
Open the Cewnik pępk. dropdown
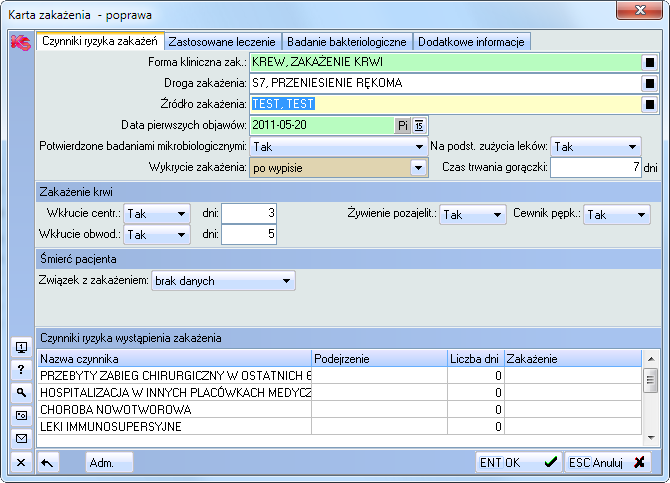pyautogui.click(x=640, y=214)
